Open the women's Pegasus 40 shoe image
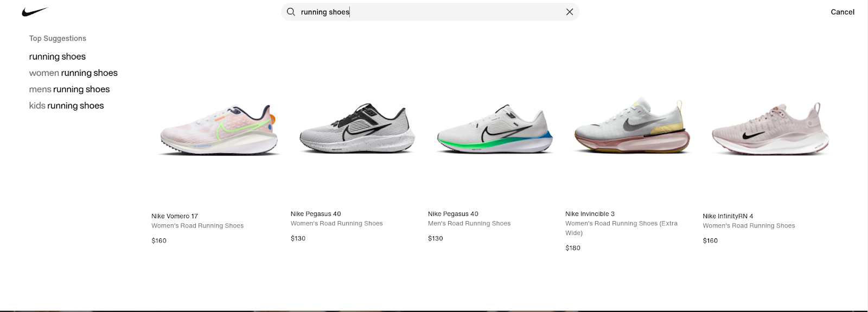The width and height of the screenshot is (868, 312). tap(357, 130)
